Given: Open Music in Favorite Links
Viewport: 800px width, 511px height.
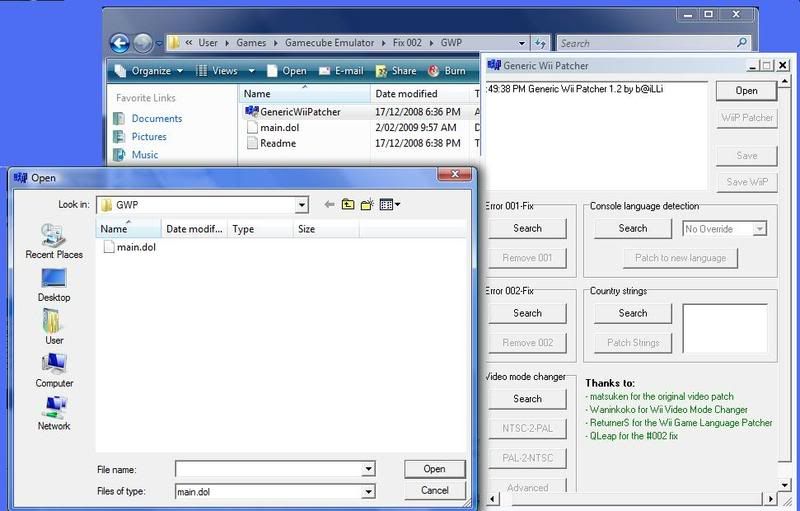Looking at the screenshot, I should pyautogui.click(x=136, y=155).
